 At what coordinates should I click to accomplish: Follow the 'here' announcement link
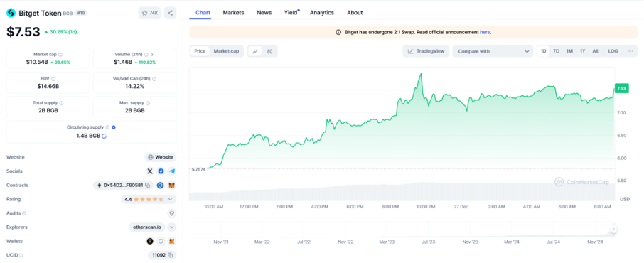click(485, 32)
